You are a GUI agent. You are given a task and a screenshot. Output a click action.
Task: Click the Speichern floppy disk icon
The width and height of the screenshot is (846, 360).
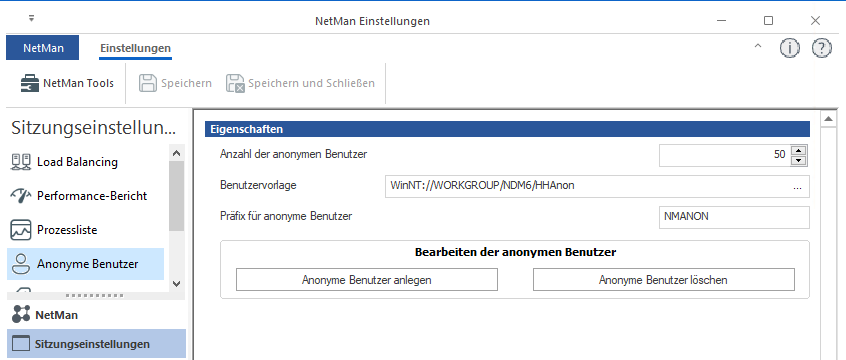(148, 84)
